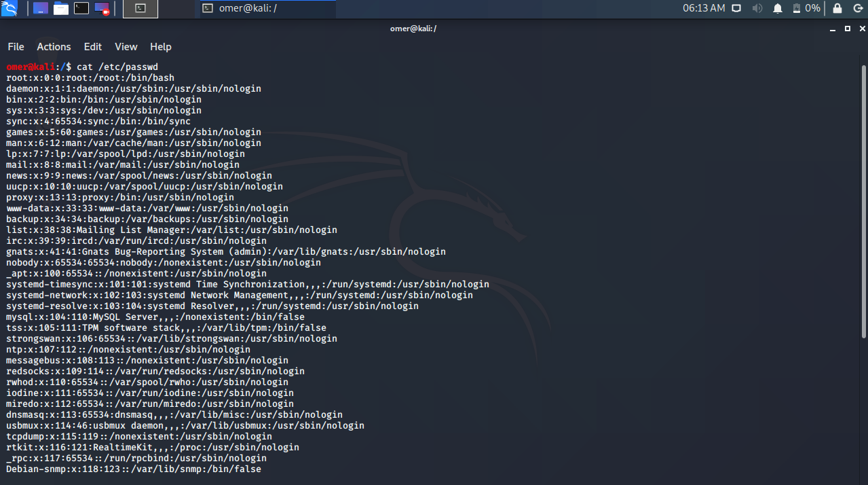
Task: Select the highlighted terminal taskbar thumbnail button
Action: point(140,9)
